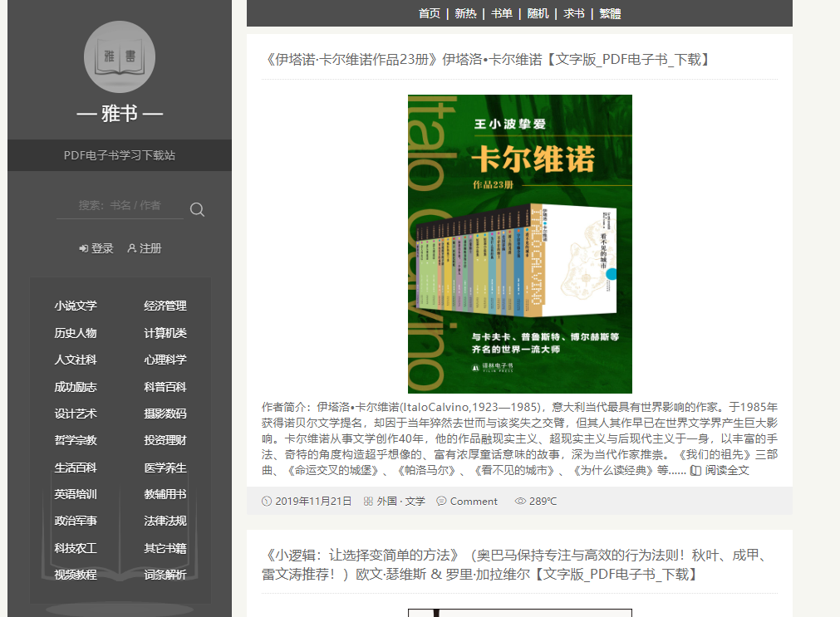This screenshot has height=617, width=840.
Task: Open the 视频教程 category
Action: [76, 575]
